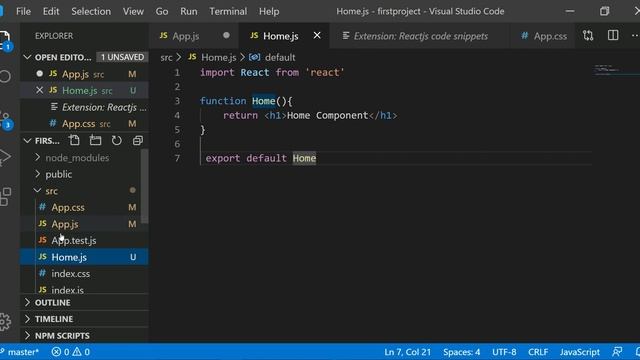
Task: Select App.css in open editors list
Action: click(x=84, y=123)
